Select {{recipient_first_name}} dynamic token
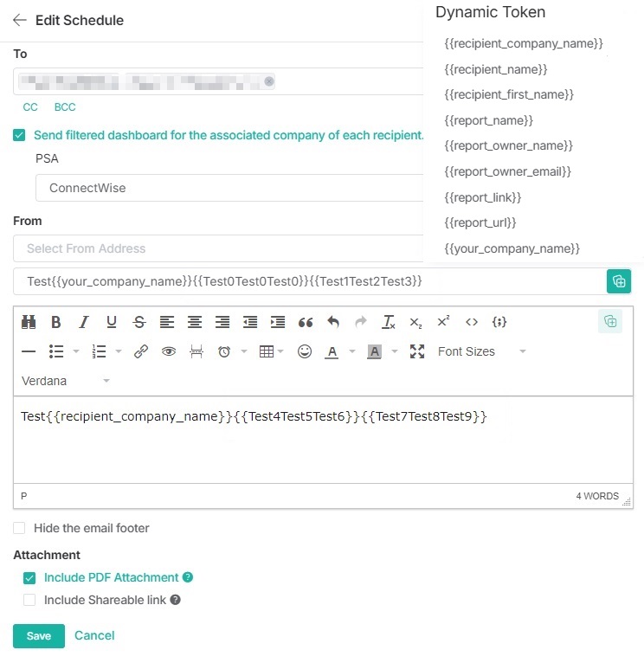This screenshot has height=663, width=644. click(x=508, y=94)
